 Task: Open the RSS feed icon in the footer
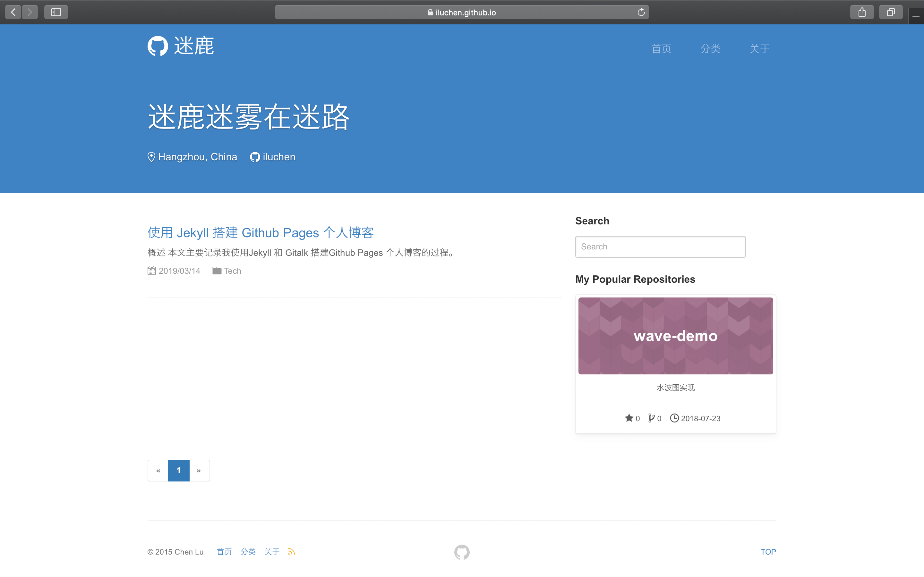pyautogui.click(x=292, y=551)
